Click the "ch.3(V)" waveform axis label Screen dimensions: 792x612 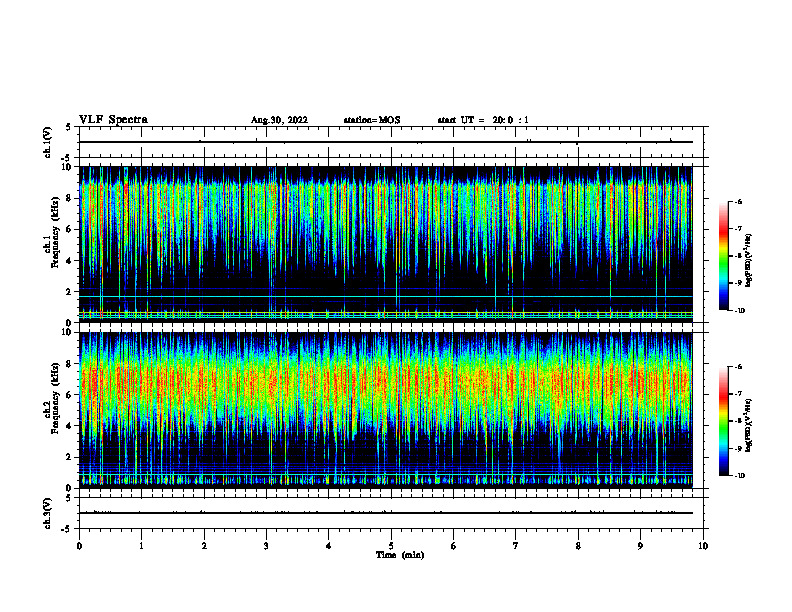tap(47, 513)
